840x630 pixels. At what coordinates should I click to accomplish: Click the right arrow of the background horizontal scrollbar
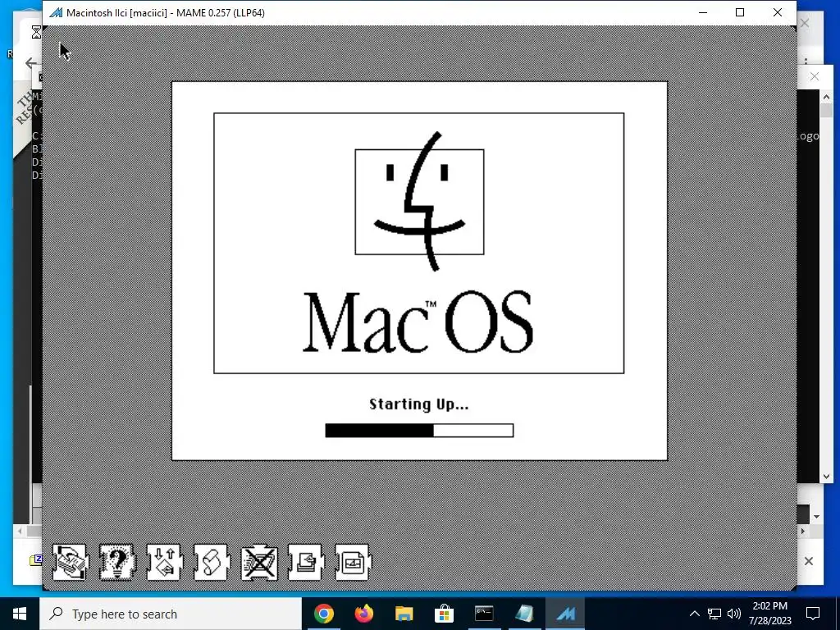coord(803,531)
